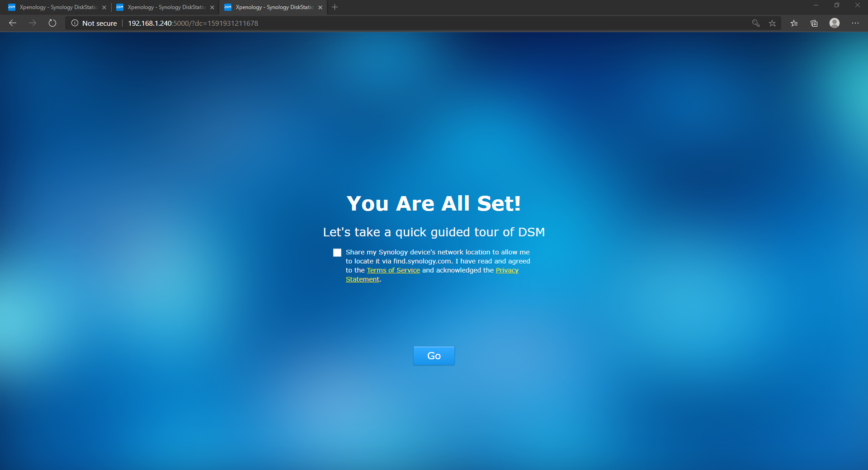Reload the page with refresh icon
868x470 pixels.
[52, 23]
